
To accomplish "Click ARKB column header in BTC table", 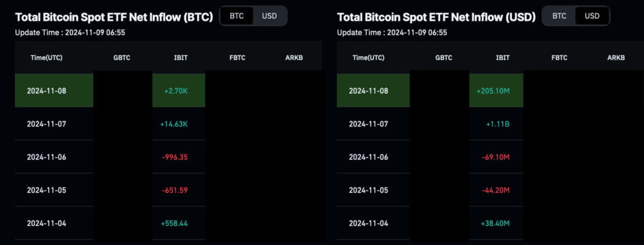I will pos(294,57).
